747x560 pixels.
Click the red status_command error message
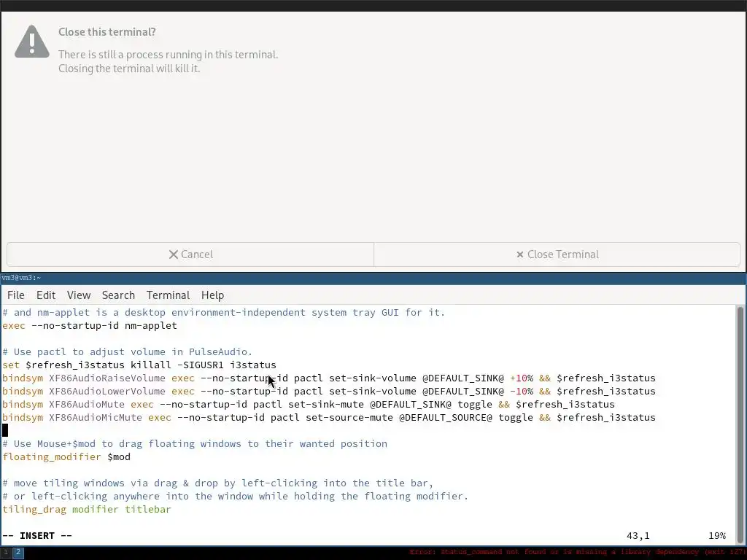(x=576, y=552)
